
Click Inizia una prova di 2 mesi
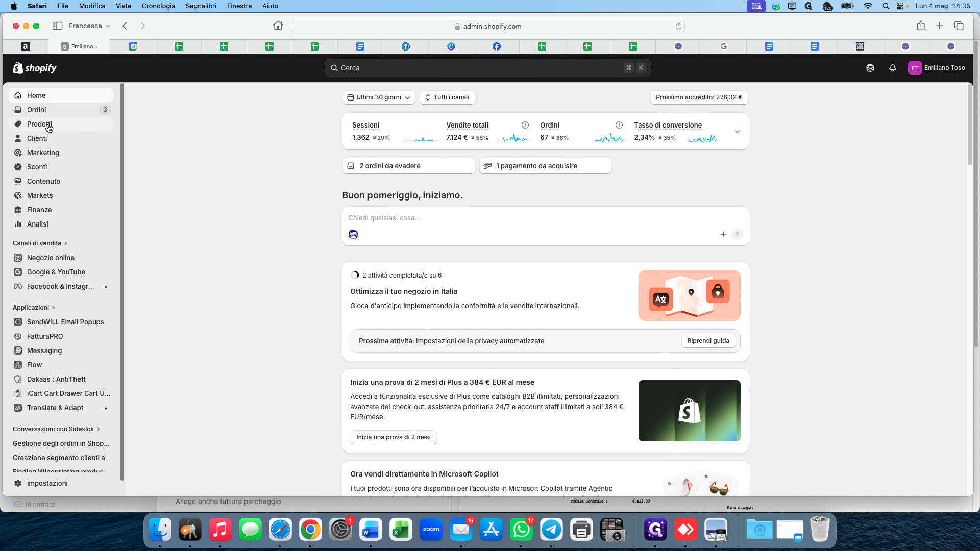pos(394,437)
